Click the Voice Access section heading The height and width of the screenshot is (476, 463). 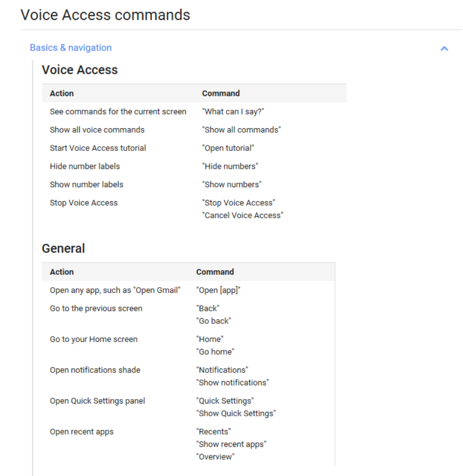[80, 70]
